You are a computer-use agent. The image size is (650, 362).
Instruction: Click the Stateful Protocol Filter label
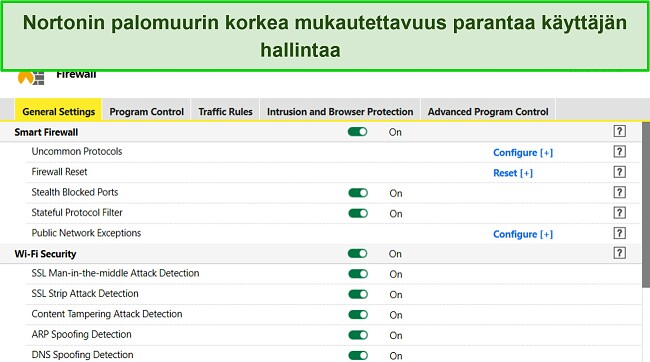tap(77, 212)
